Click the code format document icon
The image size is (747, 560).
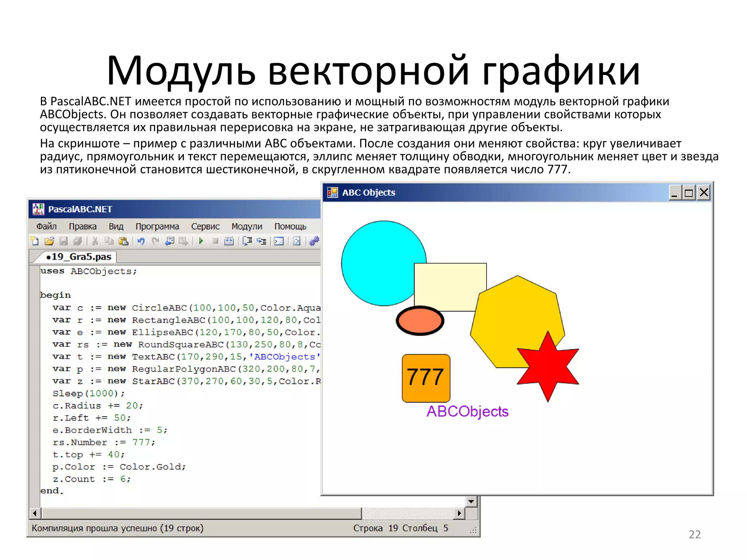pos(297,241)
